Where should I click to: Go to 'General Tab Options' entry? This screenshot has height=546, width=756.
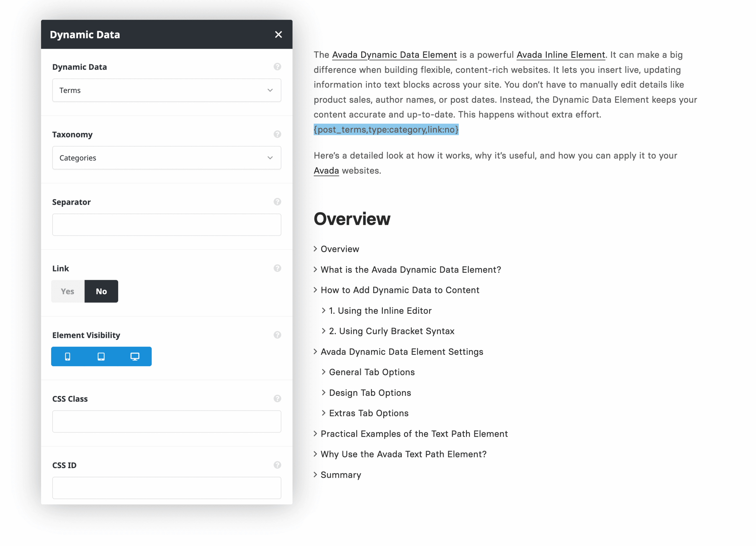click(x=372, y=372)
